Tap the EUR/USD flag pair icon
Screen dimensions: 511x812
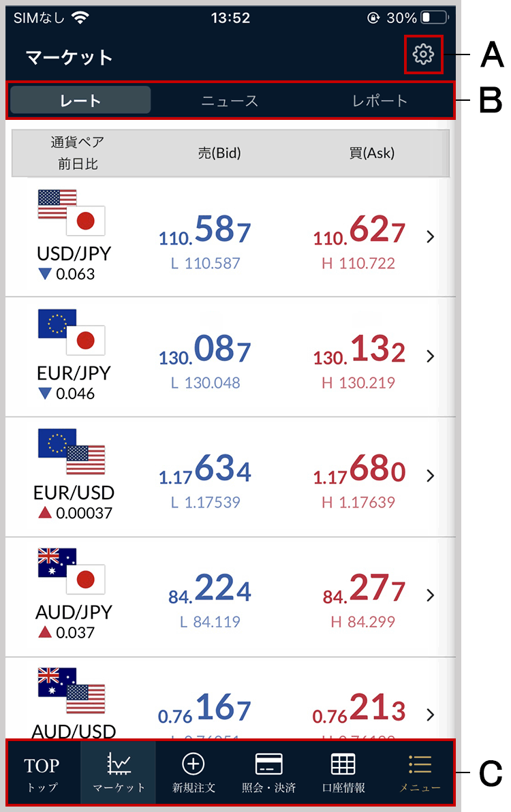click(72, 452)
